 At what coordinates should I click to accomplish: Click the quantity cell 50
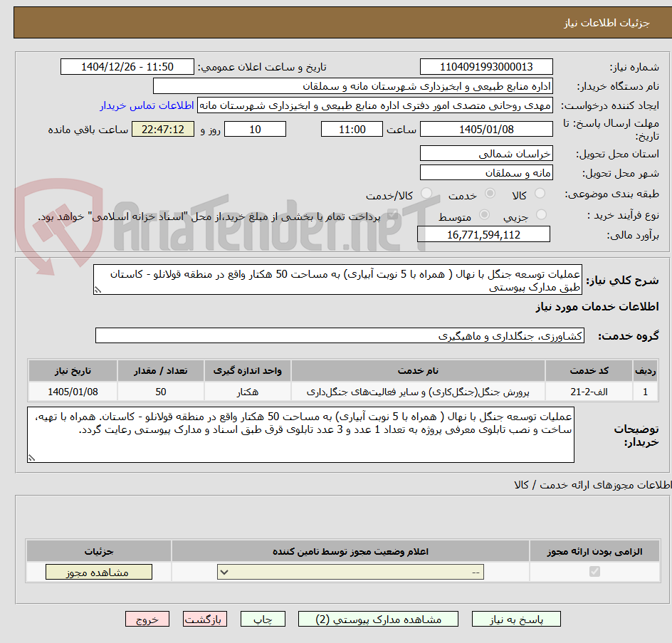click(x=161, y=392)
